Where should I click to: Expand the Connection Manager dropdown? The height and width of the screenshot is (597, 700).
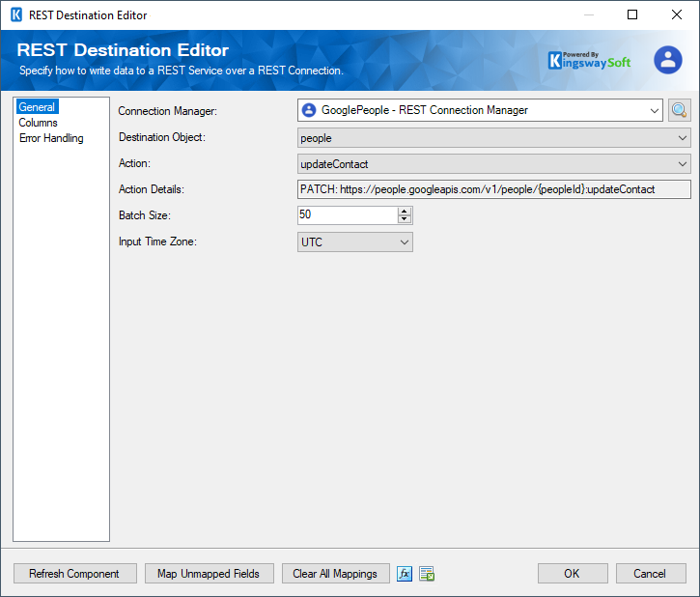[655, 110]
